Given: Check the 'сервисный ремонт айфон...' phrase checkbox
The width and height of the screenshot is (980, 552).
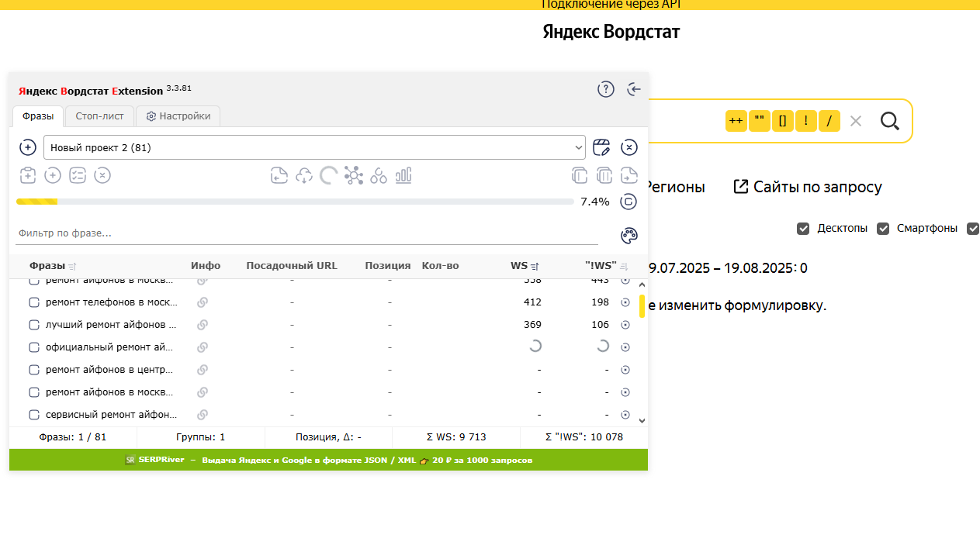Looking at the screenshot, I should [x=34, y=415].
